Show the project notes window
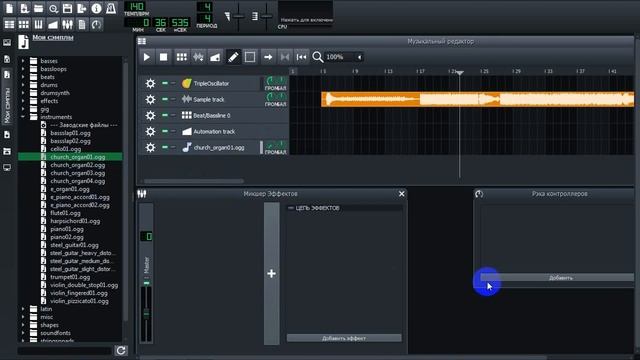The width and height of the screenshot is (640, 360). 82,24
